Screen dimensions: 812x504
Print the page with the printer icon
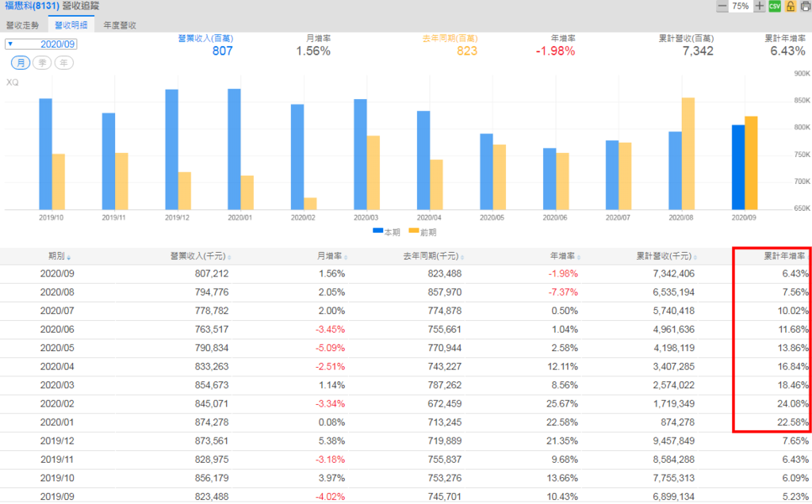(x=806, y=6)
